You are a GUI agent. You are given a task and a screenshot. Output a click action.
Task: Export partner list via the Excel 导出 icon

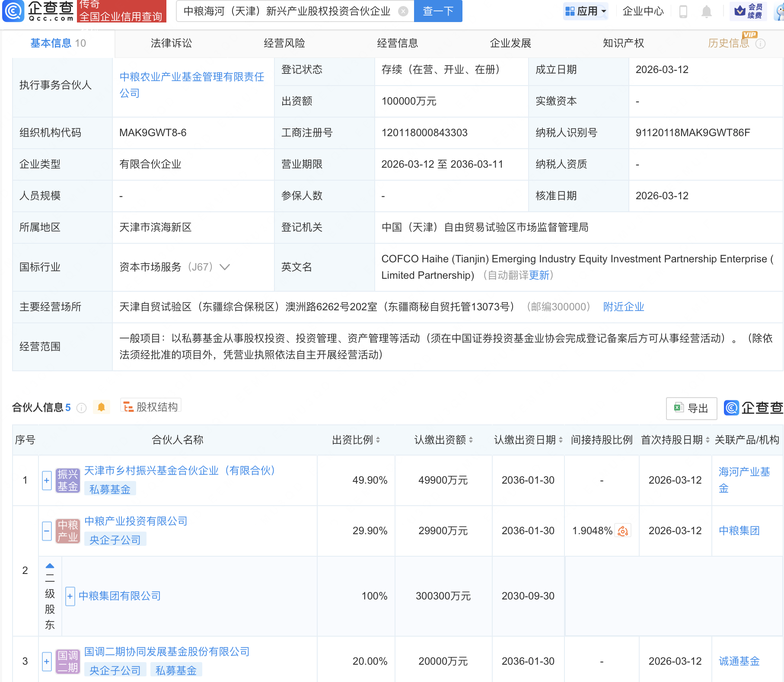(691, 408)
